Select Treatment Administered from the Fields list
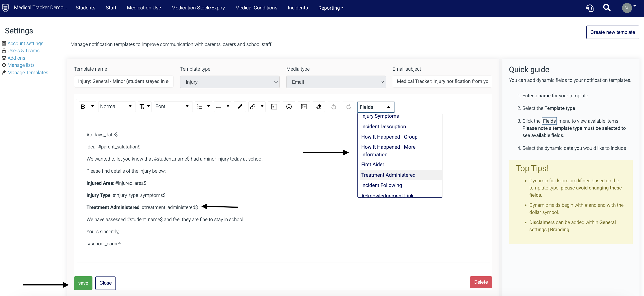This screenshot has height=296, width=644. [388, 175]
